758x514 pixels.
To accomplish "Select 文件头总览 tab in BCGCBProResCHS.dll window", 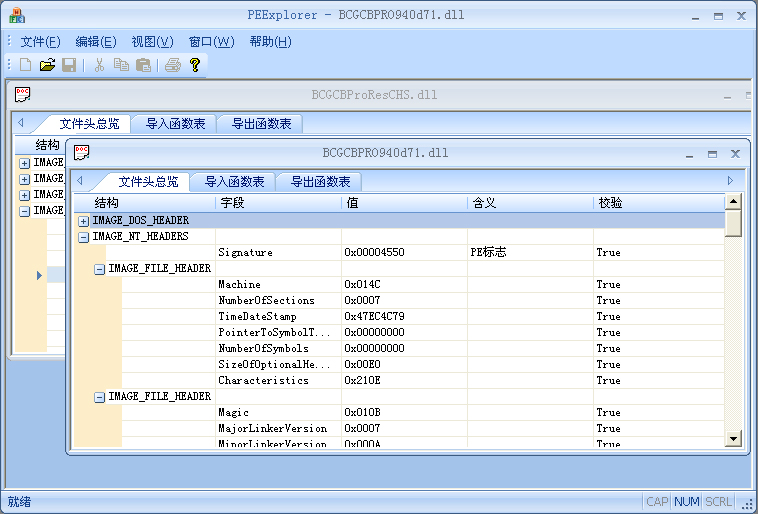I will click(x=89, y=124).
